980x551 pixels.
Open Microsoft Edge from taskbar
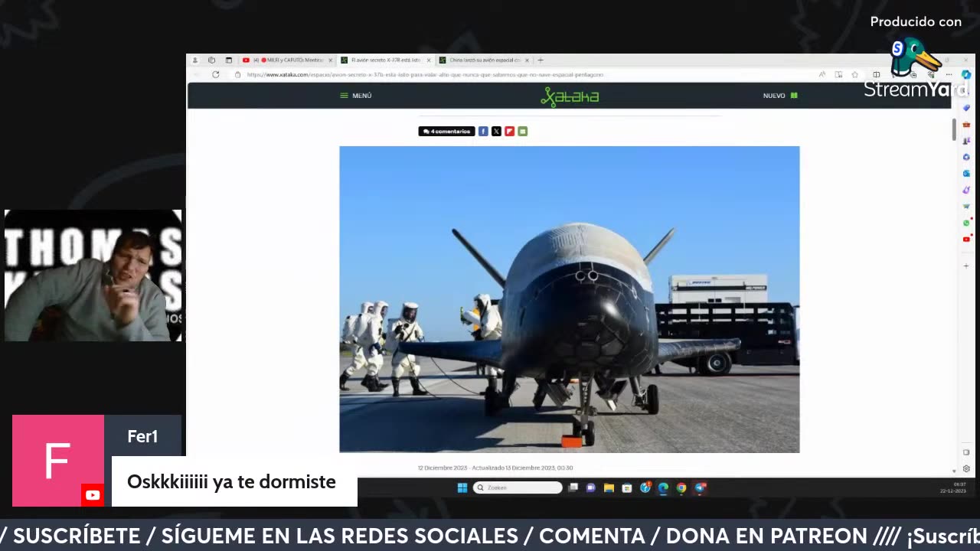point(663,487)
